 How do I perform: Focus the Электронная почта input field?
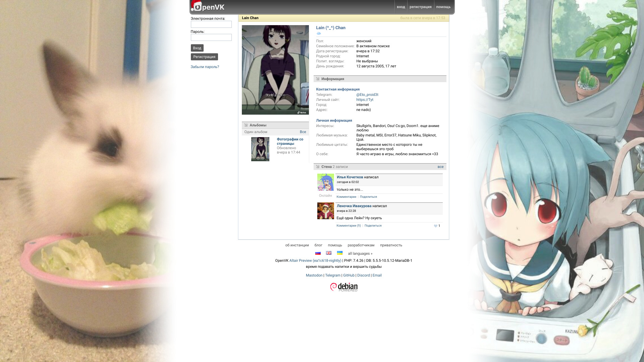coord(211,24)
